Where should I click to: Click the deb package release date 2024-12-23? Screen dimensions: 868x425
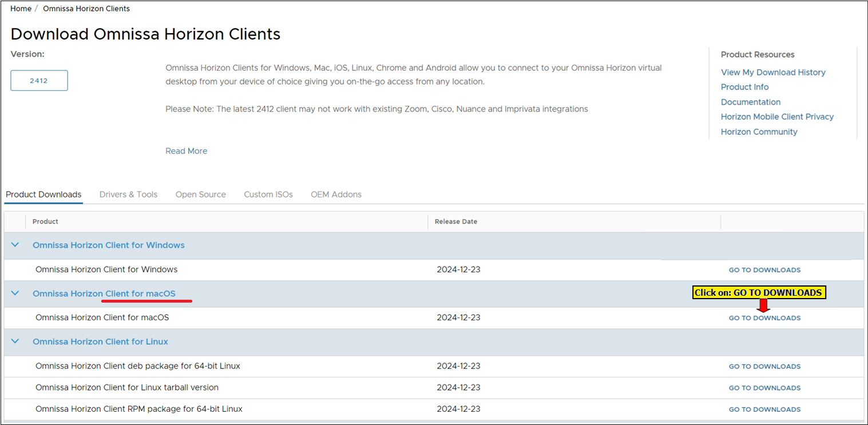[458, 366]
